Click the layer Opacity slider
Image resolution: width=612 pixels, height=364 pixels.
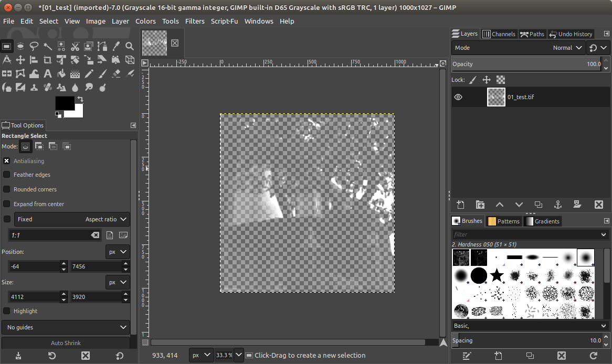point(527,63)
